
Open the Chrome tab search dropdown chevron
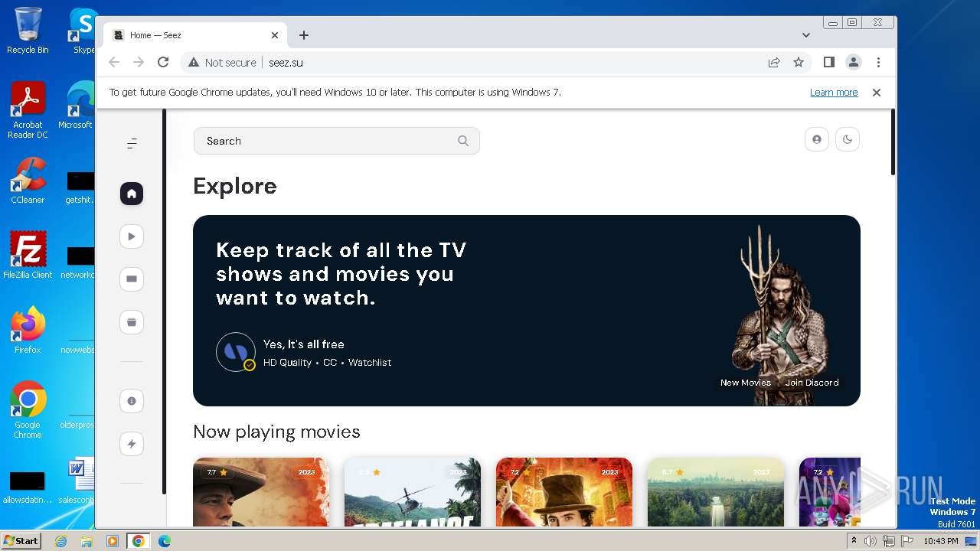(x=806, y=35)
